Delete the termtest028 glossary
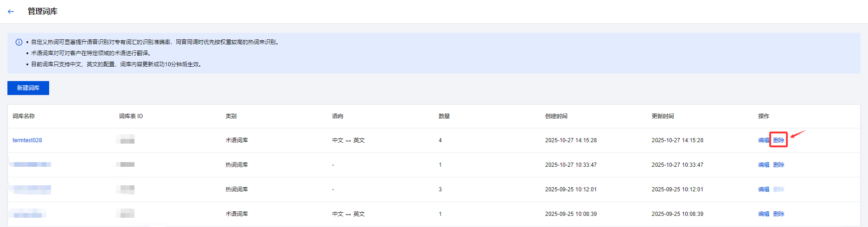Screen dimensions: 868x227 tap(779, 140)
